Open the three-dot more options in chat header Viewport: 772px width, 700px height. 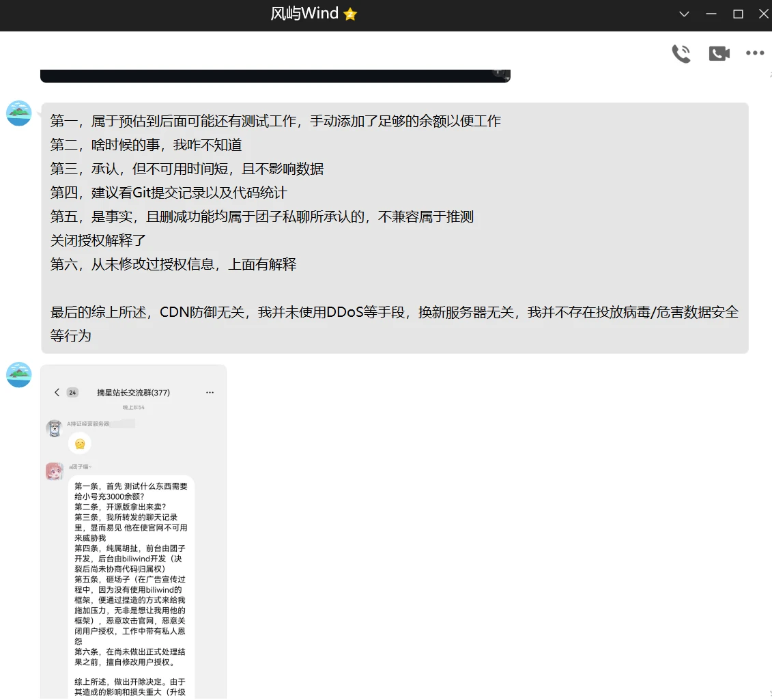tap(754, 53)
